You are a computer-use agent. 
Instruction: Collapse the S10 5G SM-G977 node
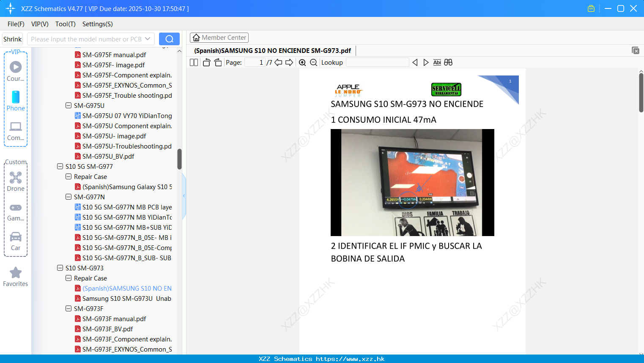(60, 166)
